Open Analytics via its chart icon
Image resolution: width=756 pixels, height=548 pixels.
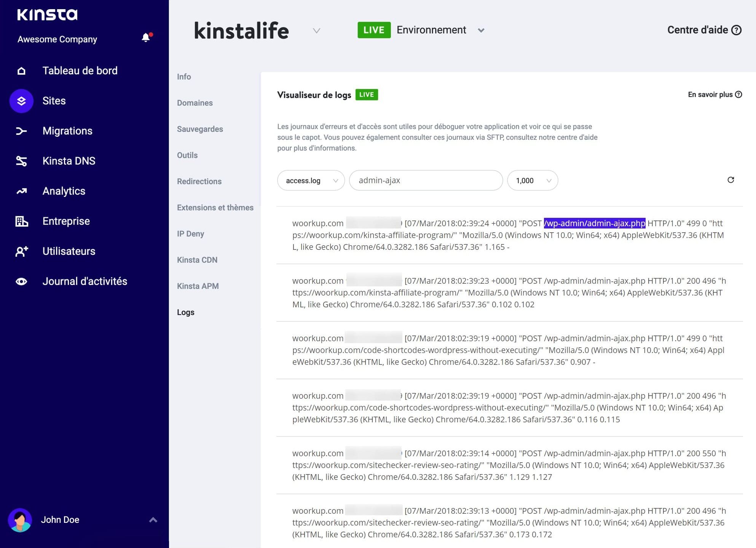pos(22,191)
